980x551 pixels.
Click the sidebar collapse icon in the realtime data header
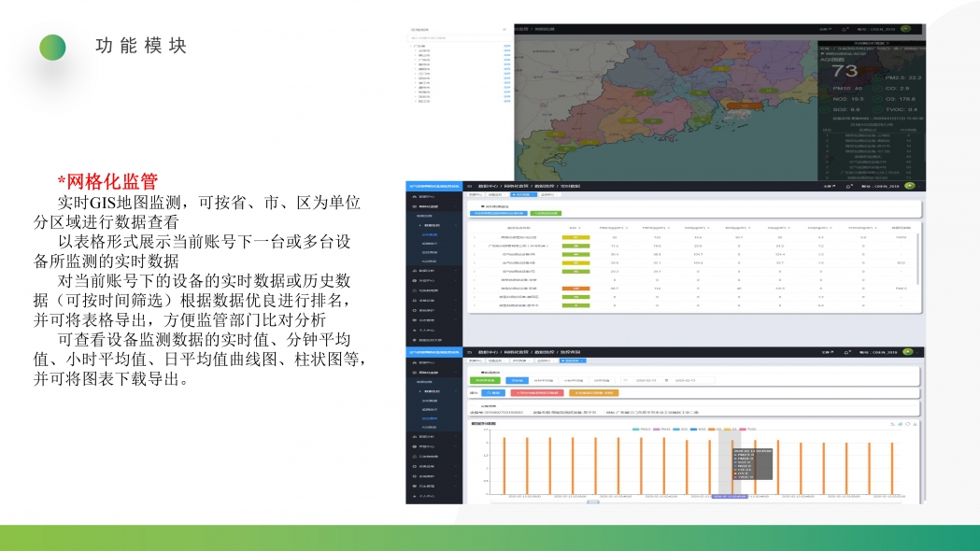470,186
